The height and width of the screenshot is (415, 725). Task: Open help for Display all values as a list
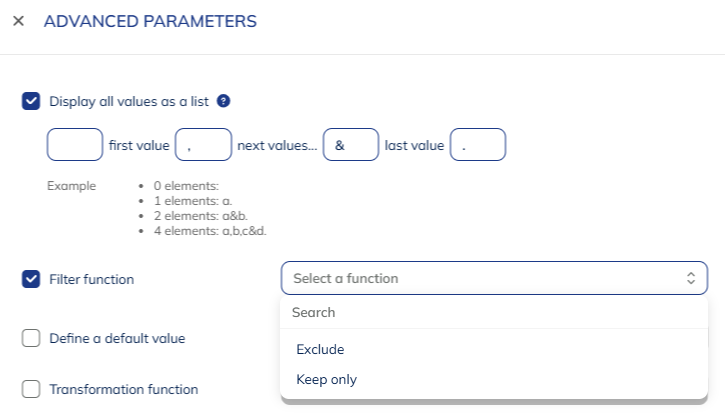[x=223, y=101]
